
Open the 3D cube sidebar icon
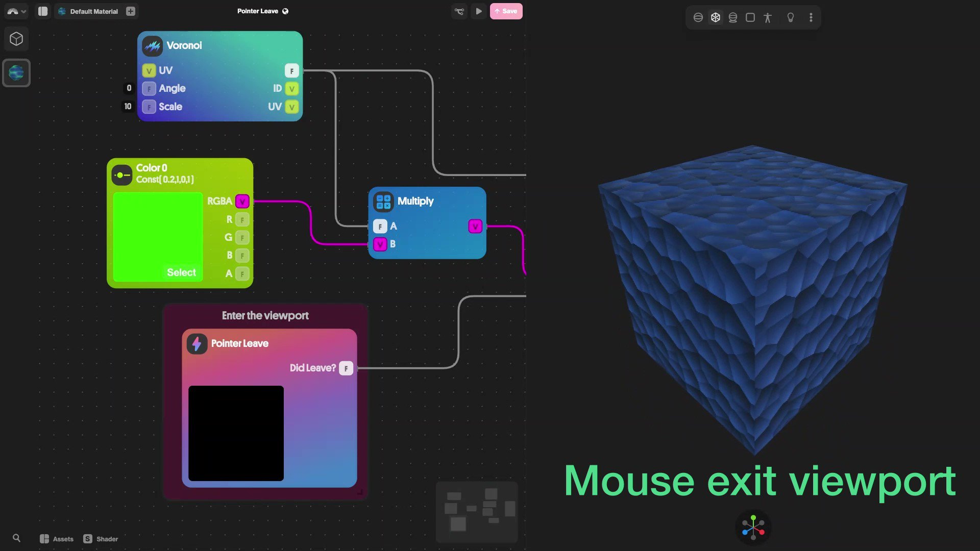tap(16, 39)
